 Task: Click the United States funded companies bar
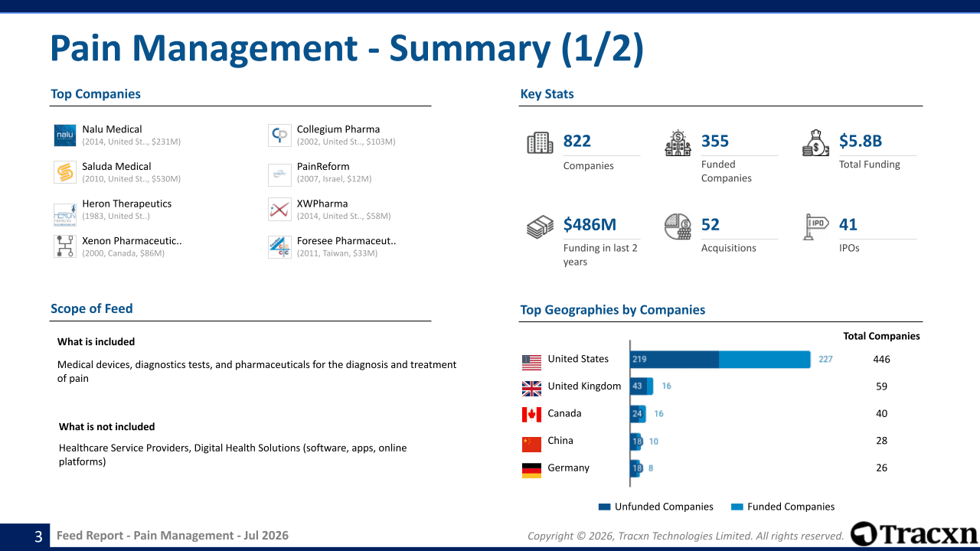765,359
